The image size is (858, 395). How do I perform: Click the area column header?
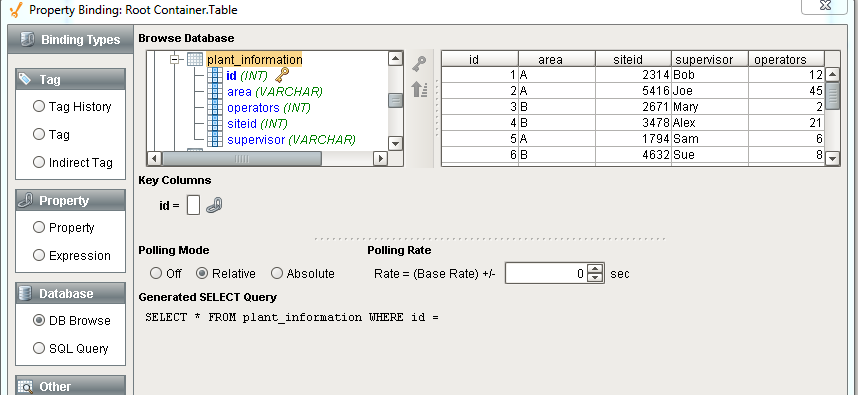[556, 59]
